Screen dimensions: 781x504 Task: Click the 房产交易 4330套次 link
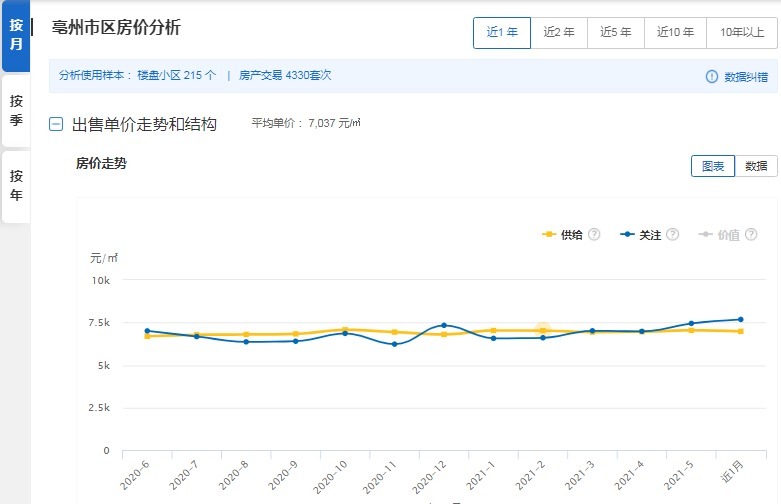point(285,75)
